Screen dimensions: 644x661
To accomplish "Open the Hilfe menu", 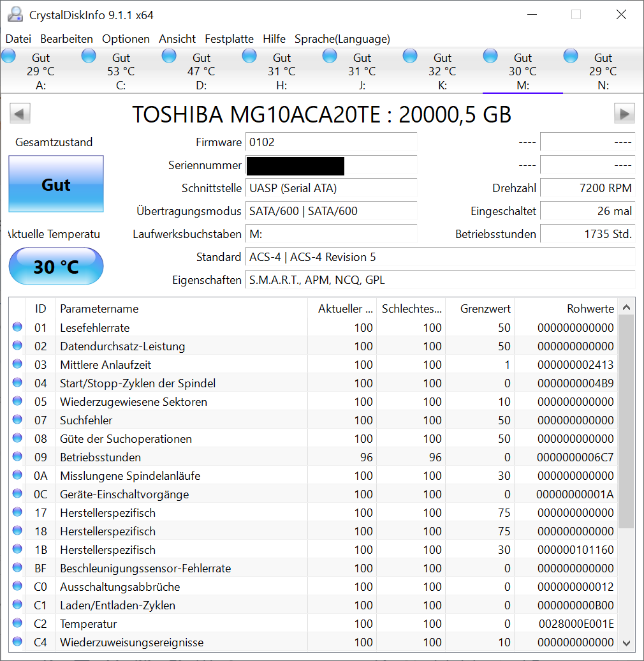I will tap(274, 39).
